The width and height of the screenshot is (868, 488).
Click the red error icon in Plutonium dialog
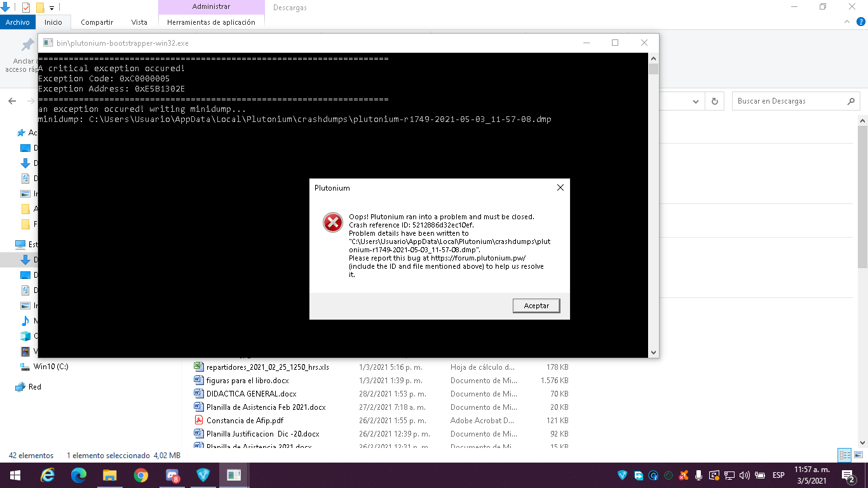click(332, 222)
